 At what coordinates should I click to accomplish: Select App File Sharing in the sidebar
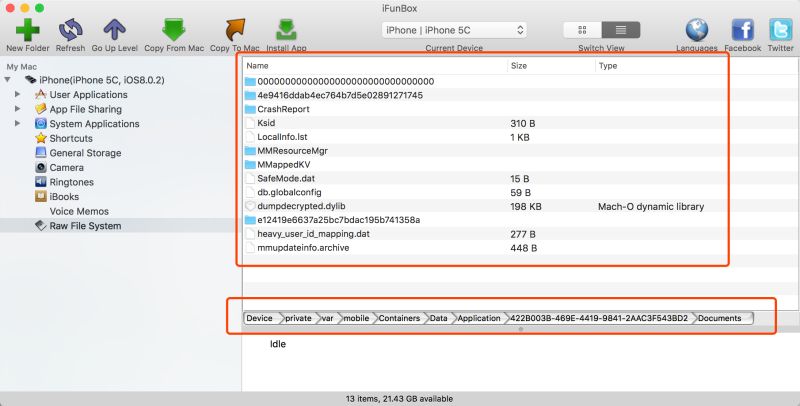coord(85,109)
